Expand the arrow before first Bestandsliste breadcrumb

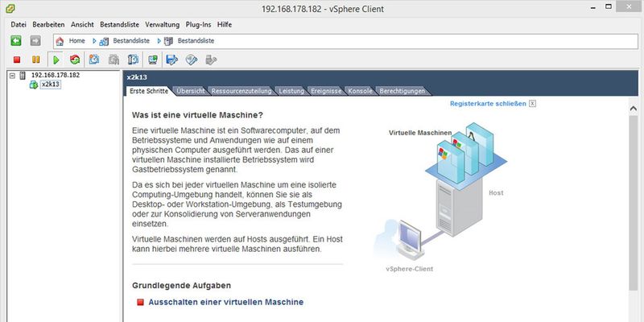coord(94,41)
